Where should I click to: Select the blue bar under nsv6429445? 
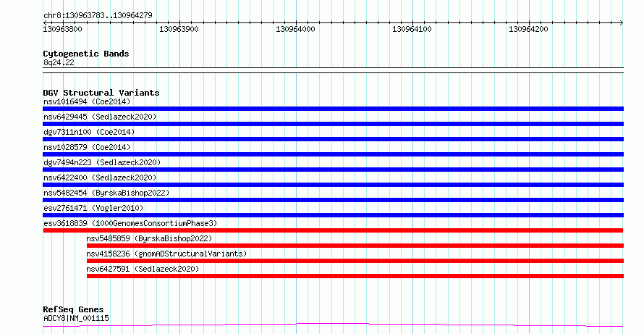[x=333, y=124]
